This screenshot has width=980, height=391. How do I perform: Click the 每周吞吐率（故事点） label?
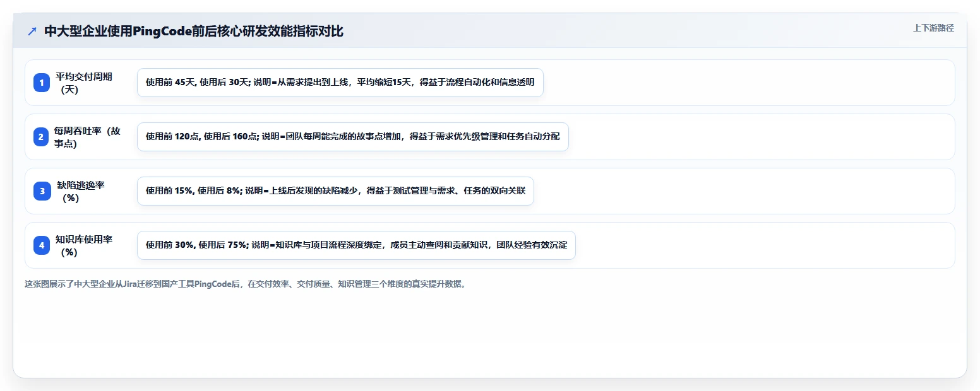(x=87, y=137)
